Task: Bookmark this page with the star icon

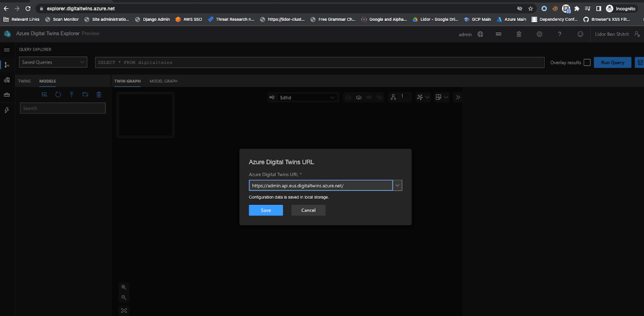Action: 530,9
